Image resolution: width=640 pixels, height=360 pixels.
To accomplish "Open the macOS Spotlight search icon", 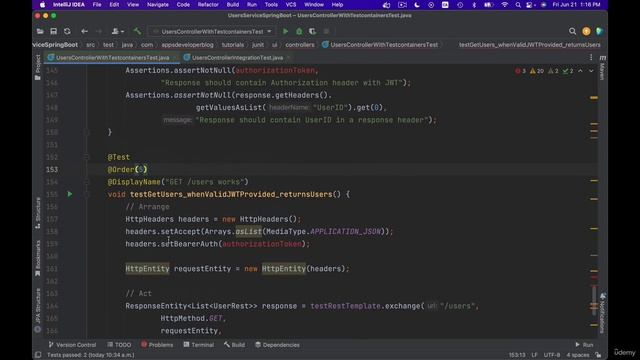I will tap(518, 5).
